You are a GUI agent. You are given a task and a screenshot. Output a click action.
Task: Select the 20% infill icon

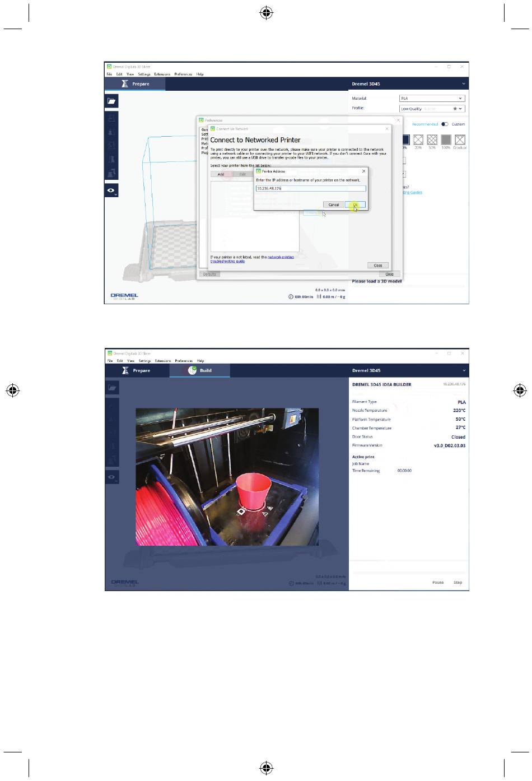[418, 140]
